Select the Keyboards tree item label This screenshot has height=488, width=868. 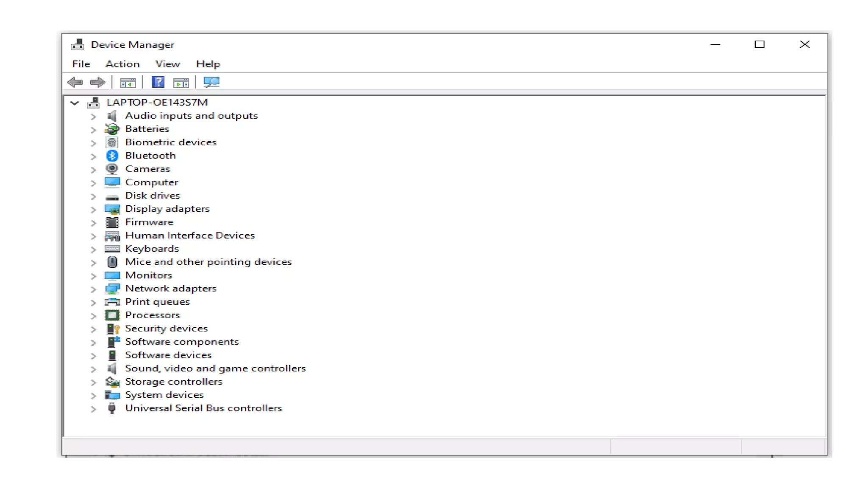(x=152, y=249)
